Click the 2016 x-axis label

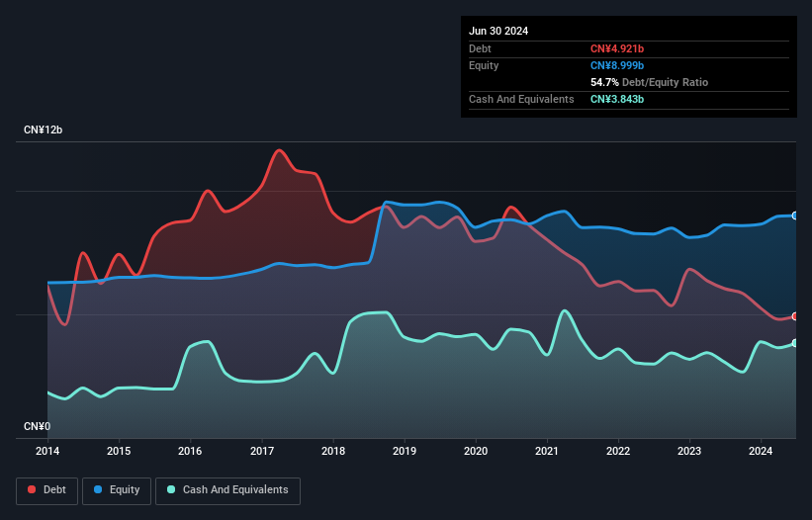click(x=190, y=451)
